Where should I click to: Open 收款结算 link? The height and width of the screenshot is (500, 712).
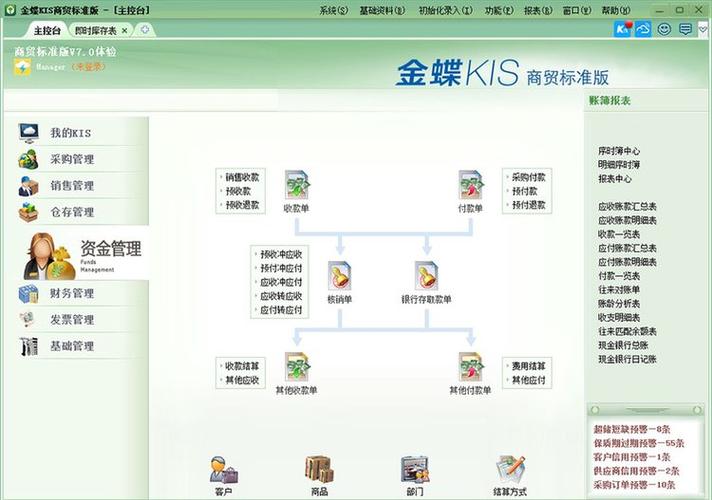point(242,366)
